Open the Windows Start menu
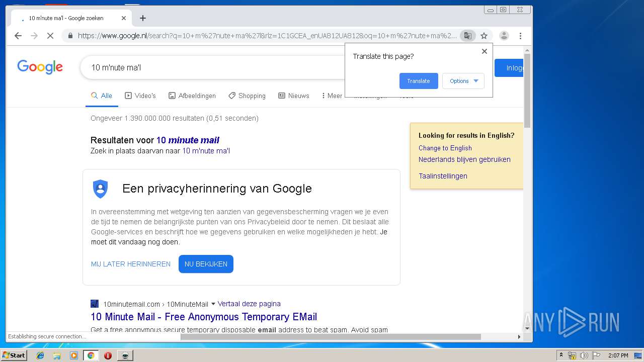644x362 pixels. tap(14, 355)
